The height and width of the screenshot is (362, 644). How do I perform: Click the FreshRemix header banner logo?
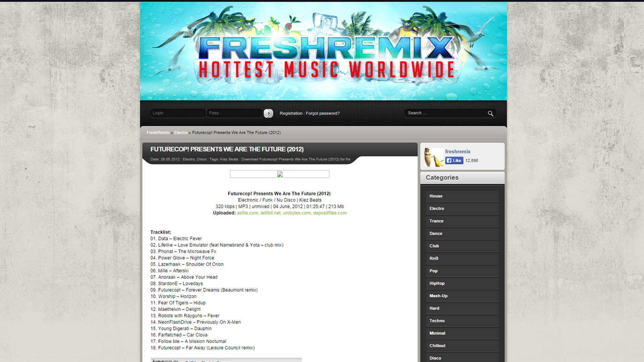pyautogui.click(x=323, y=51)
